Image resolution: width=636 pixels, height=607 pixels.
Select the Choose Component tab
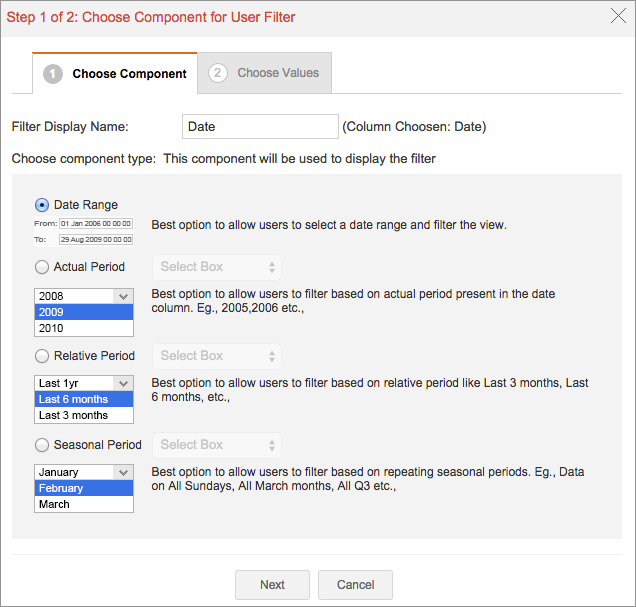(x=115, y=74)
